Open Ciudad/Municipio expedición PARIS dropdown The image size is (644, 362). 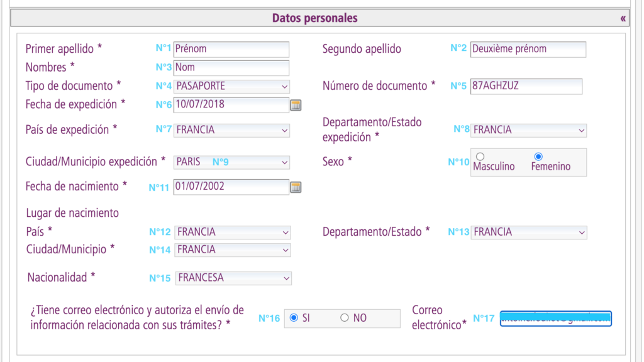tap(231, 162)
